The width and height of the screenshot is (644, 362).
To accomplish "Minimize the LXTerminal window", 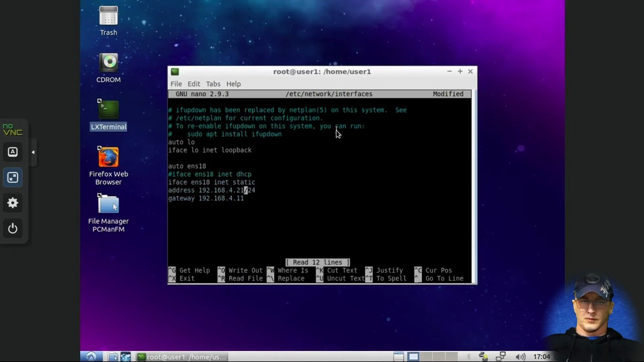I will point(449,71).
